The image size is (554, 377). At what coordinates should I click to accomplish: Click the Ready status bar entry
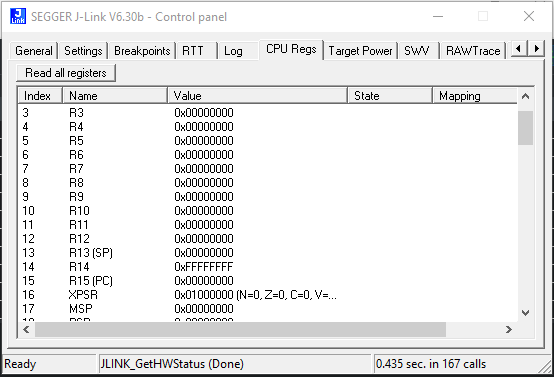[20, 364]
